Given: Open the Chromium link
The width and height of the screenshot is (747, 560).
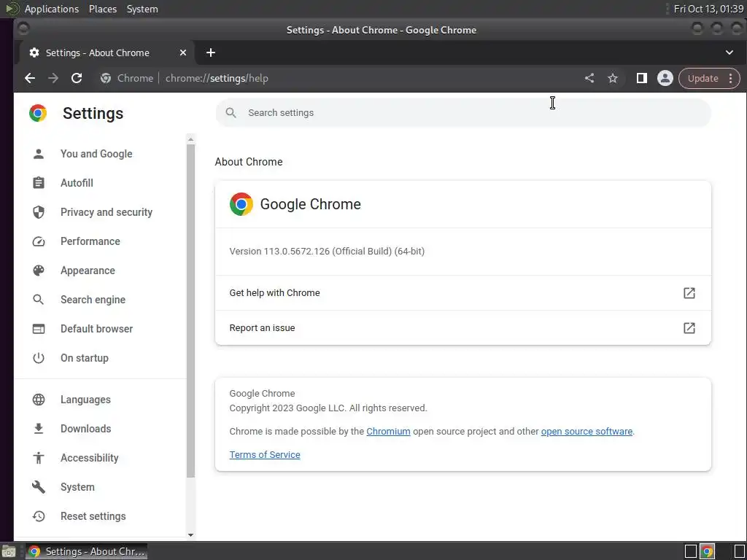Looking at the screenshot, I should tap(388, 432).
